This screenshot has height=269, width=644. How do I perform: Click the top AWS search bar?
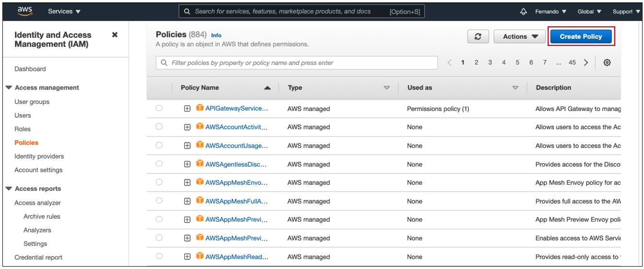pos(302,11)
